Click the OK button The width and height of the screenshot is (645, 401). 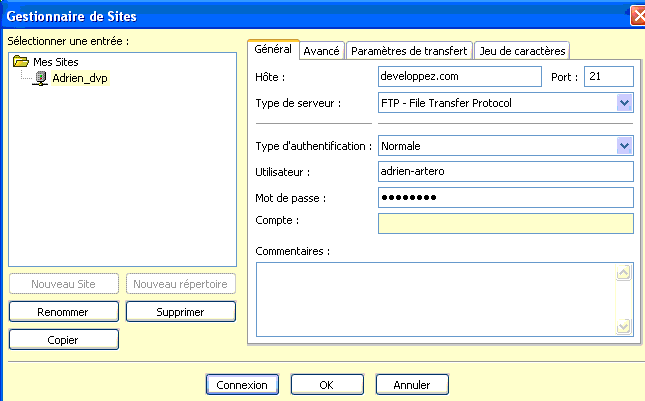327,384
